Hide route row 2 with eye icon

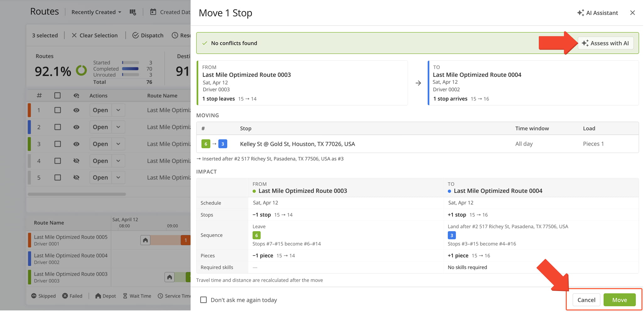point(76,127)
